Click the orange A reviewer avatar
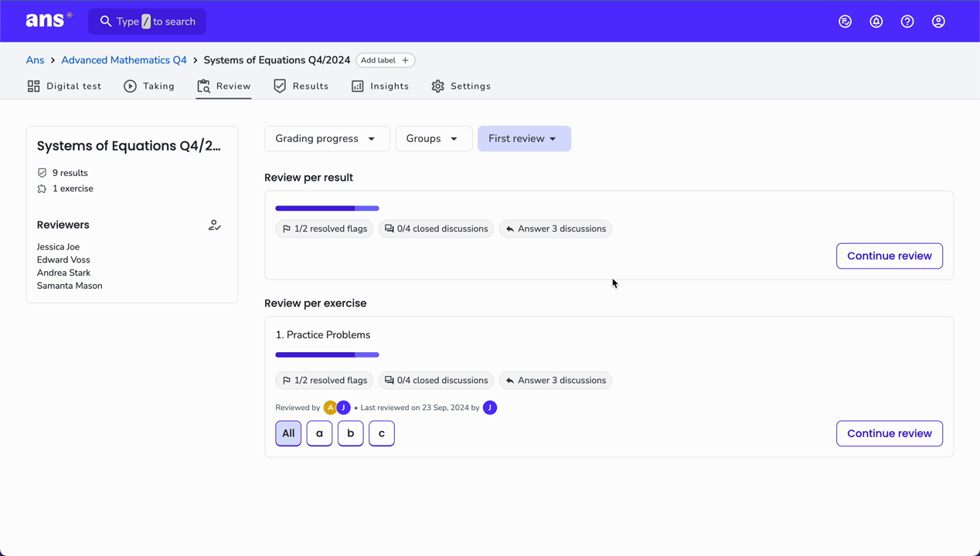Image resolution: width=980 pixels, height=556 pixels. (x=330, y=408)
